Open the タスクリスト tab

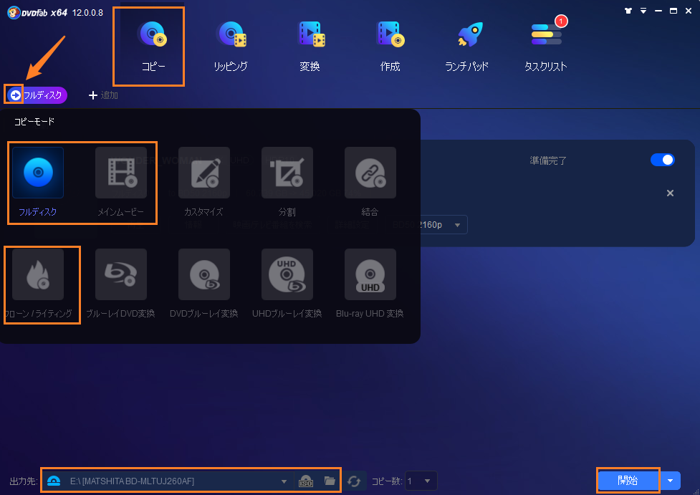[546, 45]
